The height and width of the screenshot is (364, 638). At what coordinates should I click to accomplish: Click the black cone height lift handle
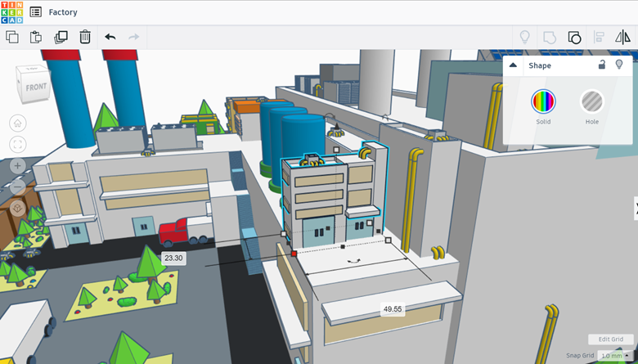336,126
